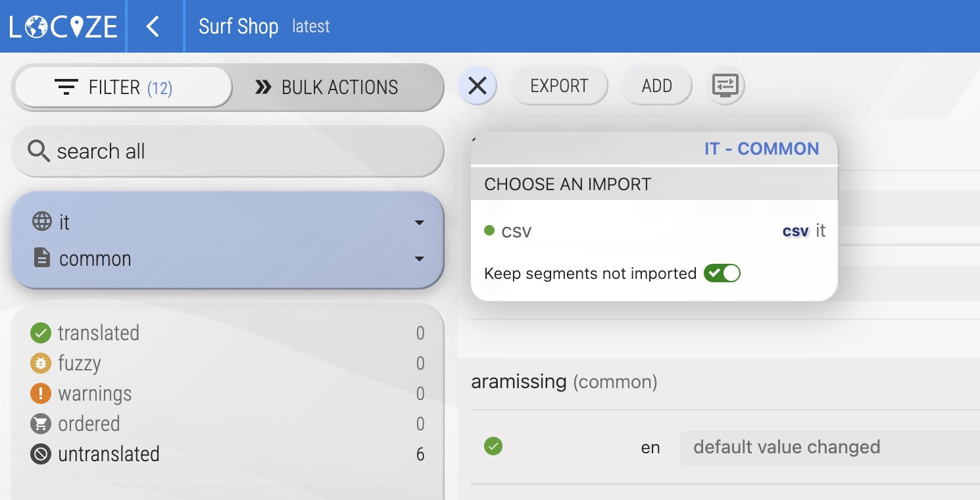The image size is (980, 500).
Task: Toggle Keep segments not imported switch
Action: 722,273
